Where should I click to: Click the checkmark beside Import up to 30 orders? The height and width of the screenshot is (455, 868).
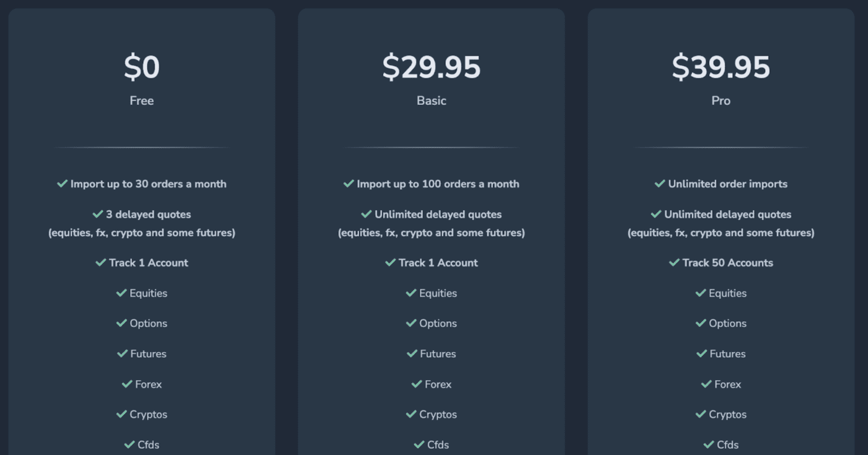pyautogui.click(x=62, y=184)
